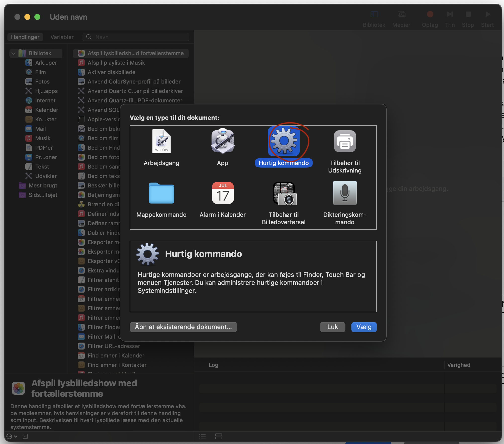
Task: Choose the App document type icon
Action: click(x=222, y=141)
